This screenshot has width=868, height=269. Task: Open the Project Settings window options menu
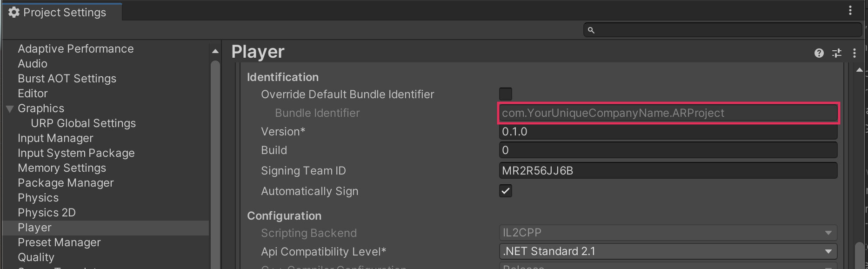(x=850, y=10)
